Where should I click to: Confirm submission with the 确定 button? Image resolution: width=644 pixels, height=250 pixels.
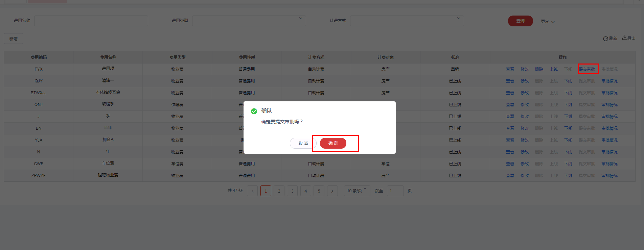coord(333,143)
